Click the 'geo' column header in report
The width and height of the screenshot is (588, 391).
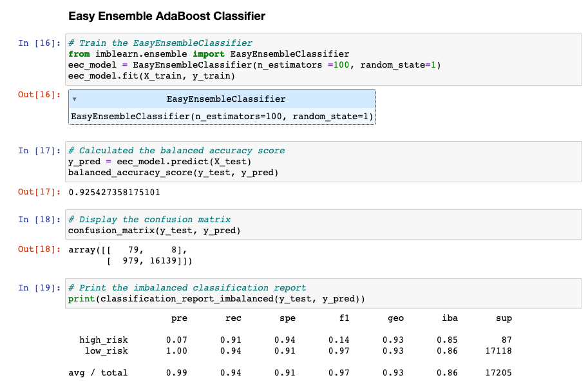(395, 319)
